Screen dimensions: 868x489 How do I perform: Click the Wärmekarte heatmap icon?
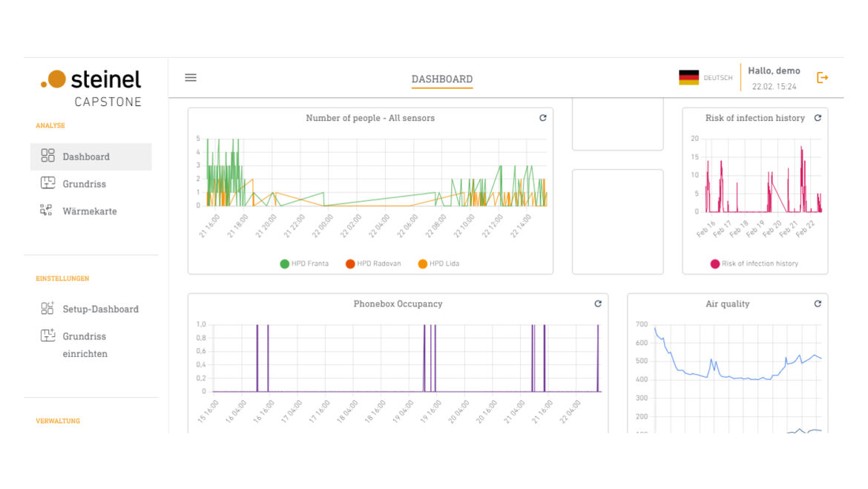click(x=47, y=211)
